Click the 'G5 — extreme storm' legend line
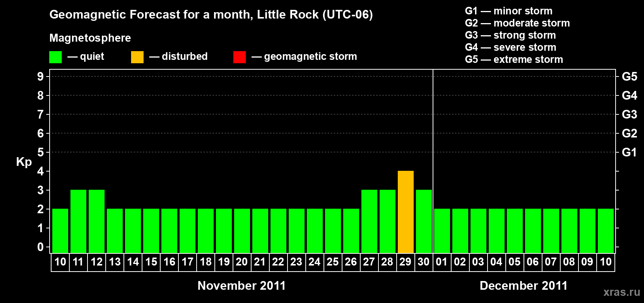The width and height of the screenshot is (644, 303). click(x=514, y=59)
